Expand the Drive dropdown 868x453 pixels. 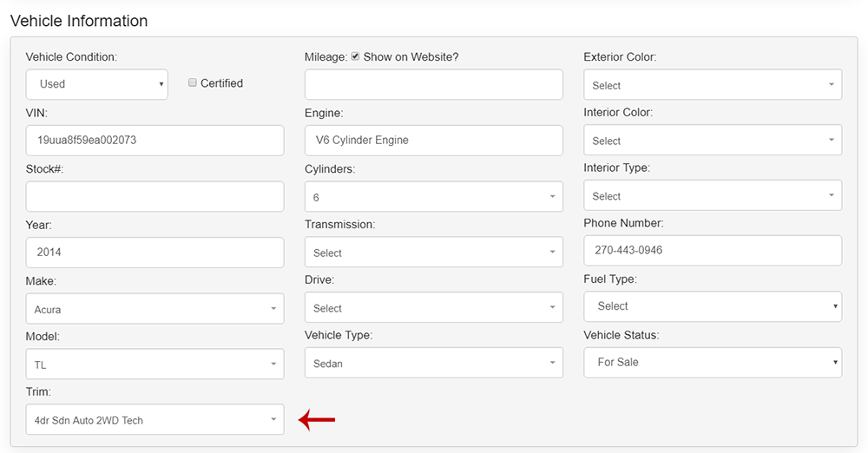tap(433, 308)
